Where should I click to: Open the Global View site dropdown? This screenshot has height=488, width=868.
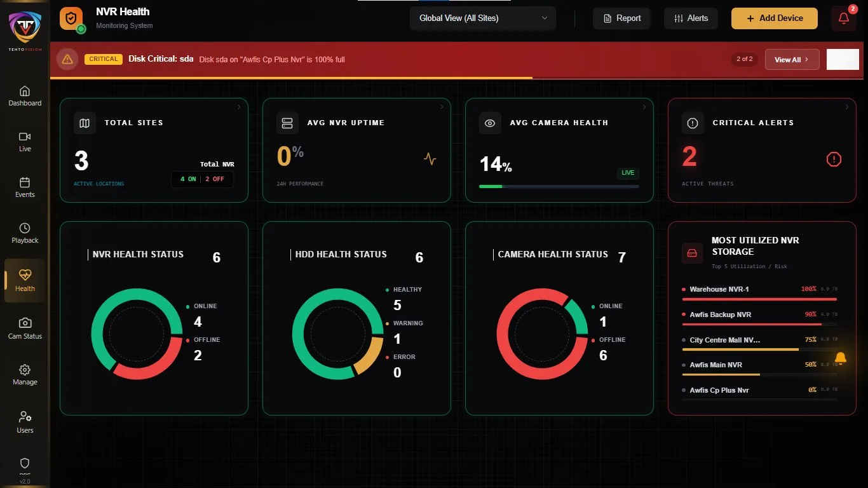point(483,18)
